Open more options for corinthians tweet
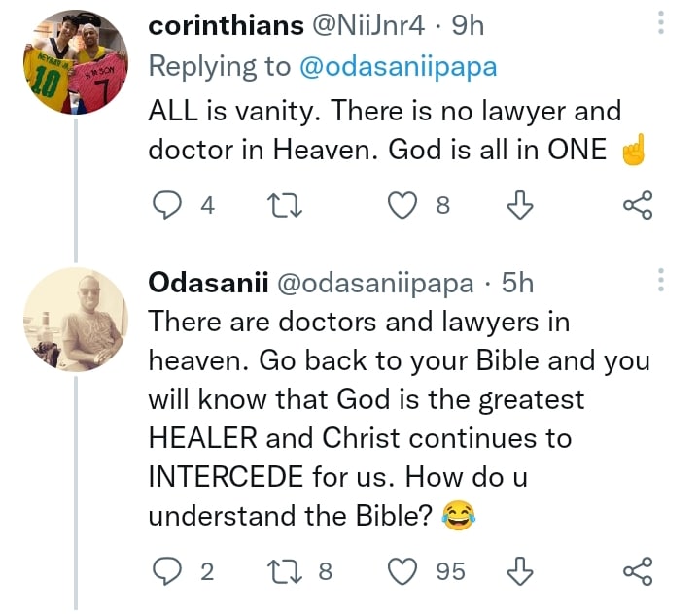This screenshot has height=614, width=700. 661,23
